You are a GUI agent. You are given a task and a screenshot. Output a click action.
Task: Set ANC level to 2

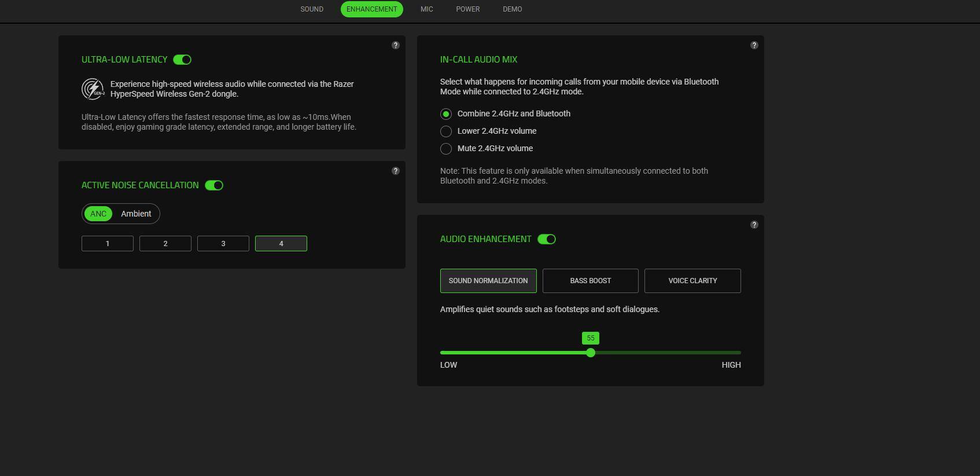[165, 244]
